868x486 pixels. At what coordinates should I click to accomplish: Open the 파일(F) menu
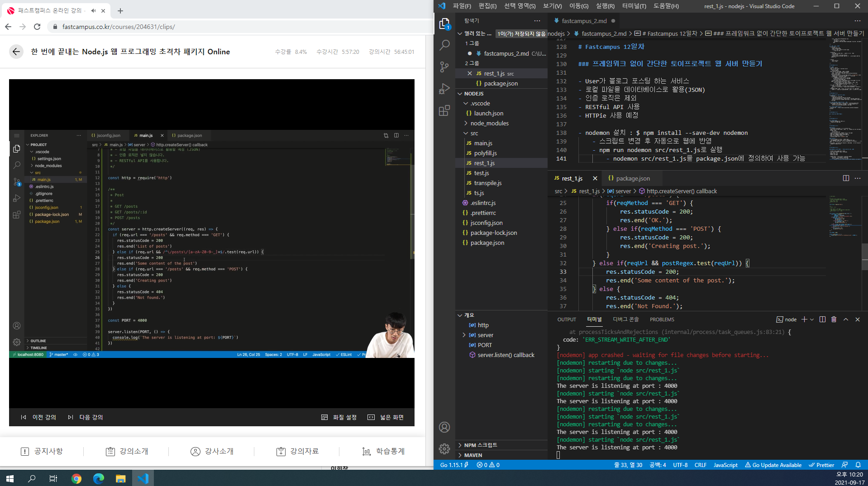pyautogui.click(x=462, y=6)
